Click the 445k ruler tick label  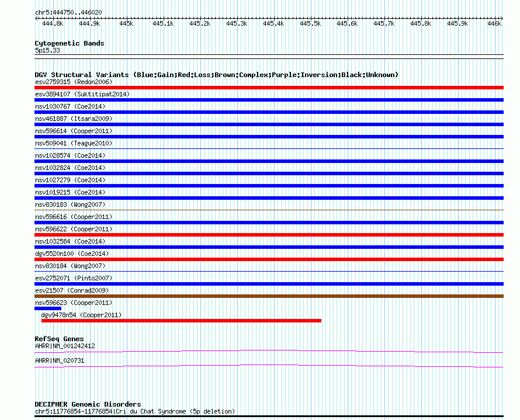pyautogui.click(x=126, y=23)
